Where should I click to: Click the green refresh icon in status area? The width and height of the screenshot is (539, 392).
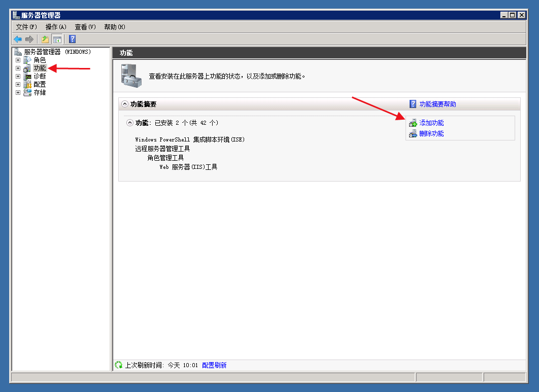coord(119,365)
